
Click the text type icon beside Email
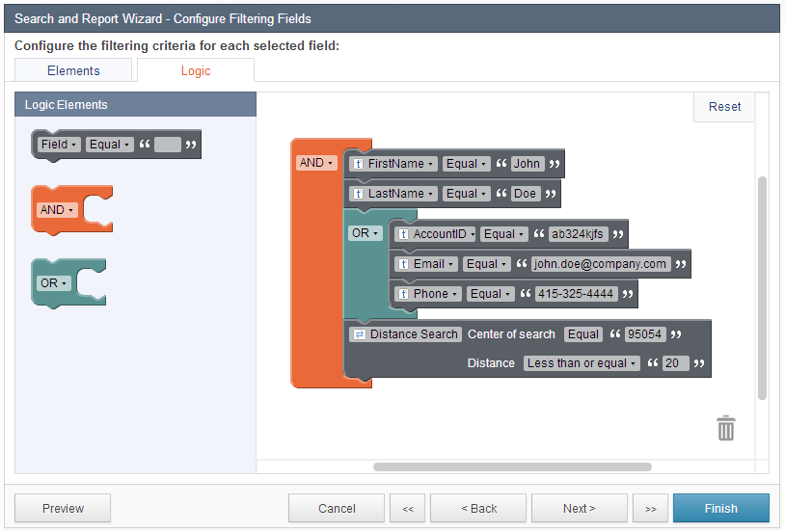click(403, 264)
